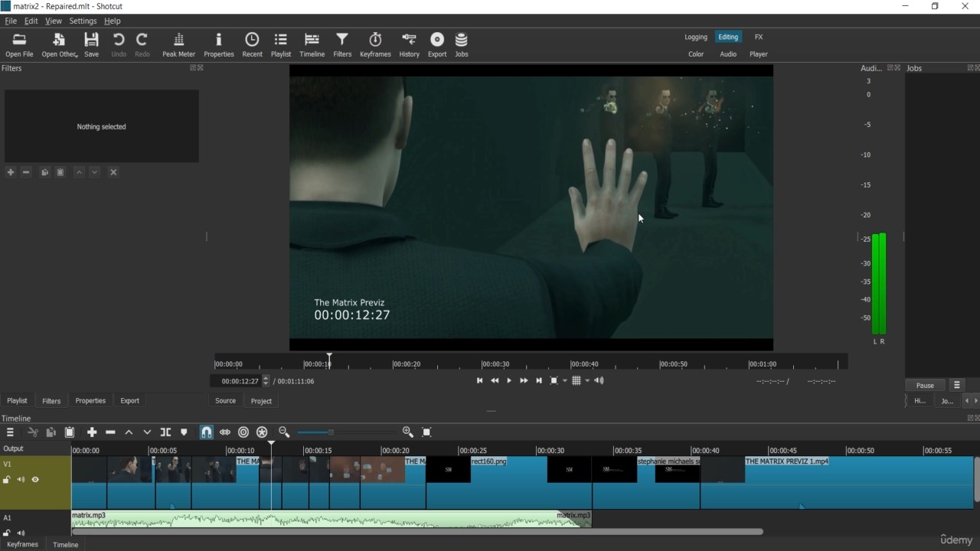Click the player rewind button

(x=495, y=380)
